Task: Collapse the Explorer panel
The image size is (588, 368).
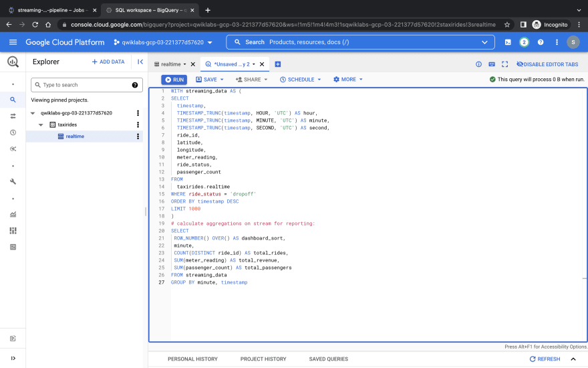Action: click(x=140, y=62)
